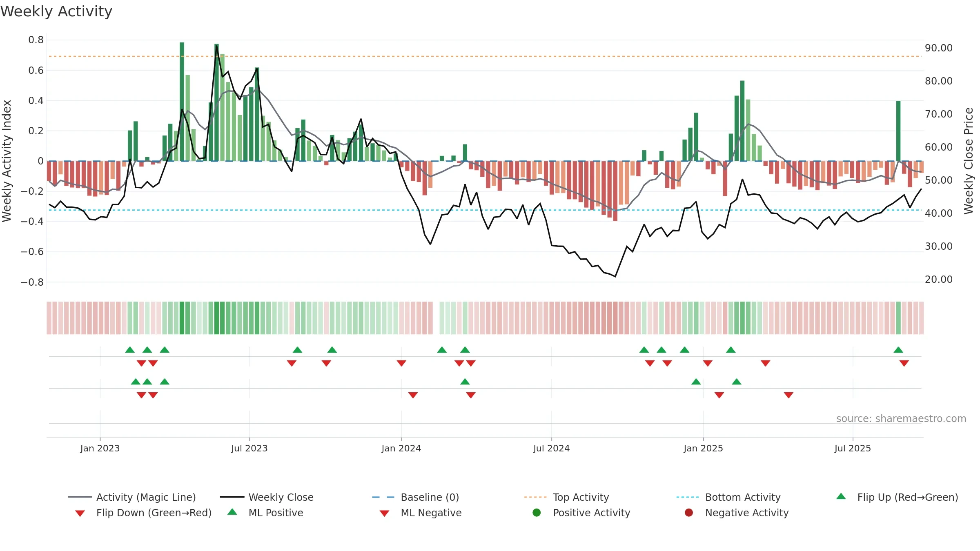Toggle Activity (Magic Line) legend entry
This screenshot has height=551, width=980.
pos(132,497)
